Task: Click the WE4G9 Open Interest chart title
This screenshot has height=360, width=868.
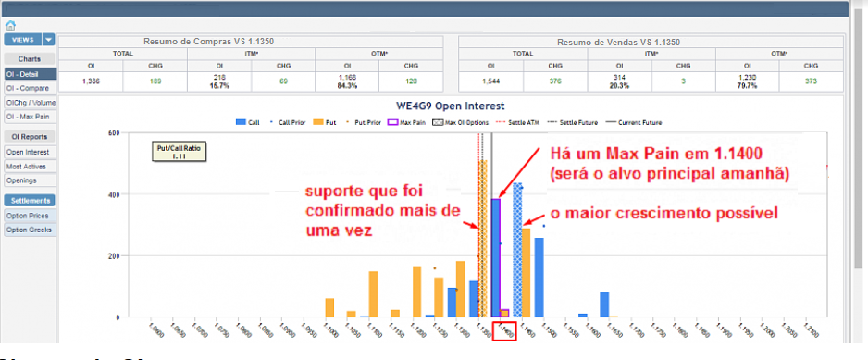Action: [449, 106]
